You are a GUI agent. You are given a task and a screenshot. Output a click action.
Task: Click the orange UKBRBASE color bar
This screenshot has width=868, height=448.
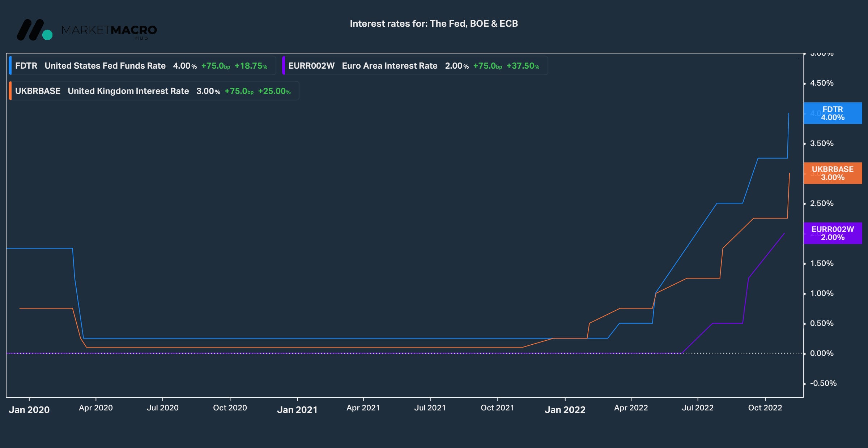click(10, 91)
